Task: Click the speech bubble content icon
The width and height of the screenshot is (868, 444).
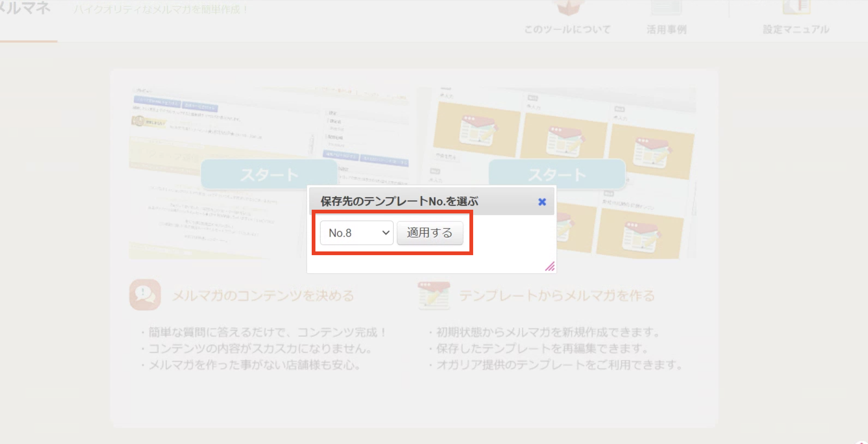Action: pyautogui.click(x=145, y=295)
